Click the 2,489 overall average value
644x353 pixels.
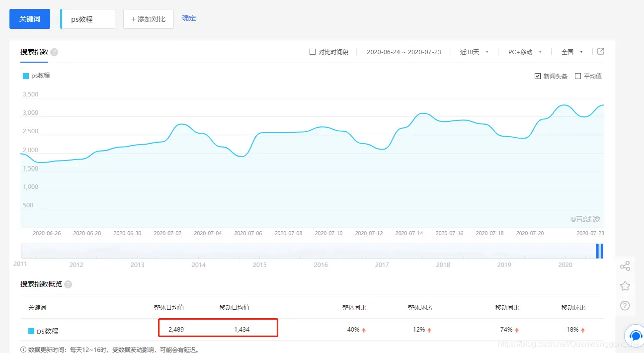click(176, 329)
